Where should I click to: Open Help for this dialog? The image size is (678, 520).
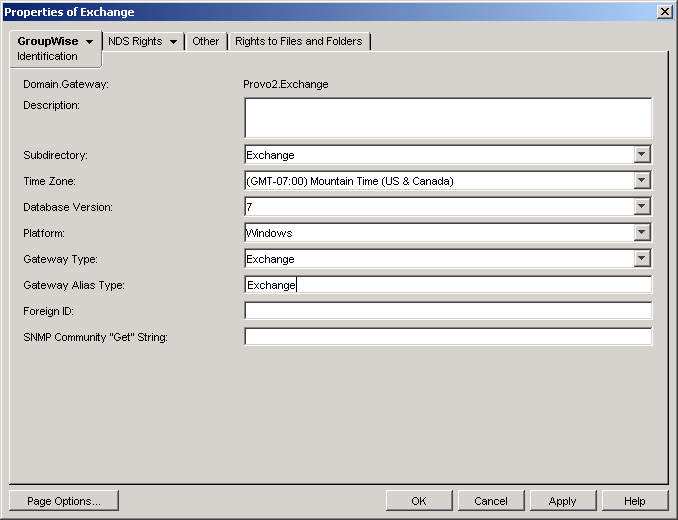point(635,501)
